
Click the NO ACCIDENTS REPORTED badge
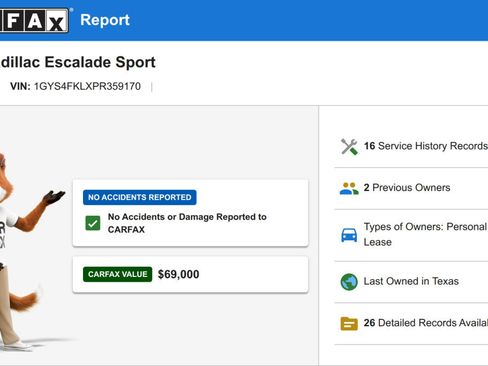pyautogui.click(x=140, y=197)
